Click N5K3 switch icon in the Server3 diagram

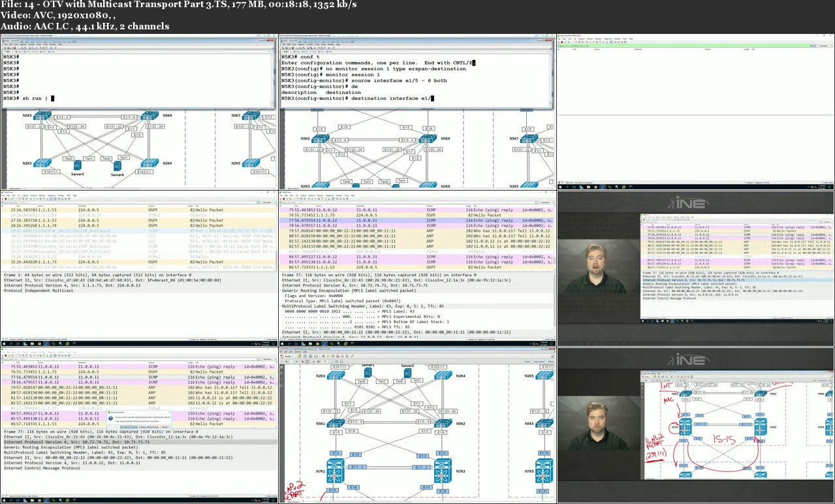tap(42, 116)
